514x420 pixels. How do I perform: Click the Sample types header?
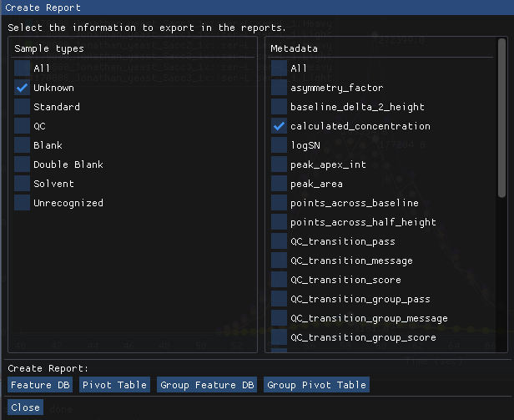pyautogui.click(x=49, y=48)
